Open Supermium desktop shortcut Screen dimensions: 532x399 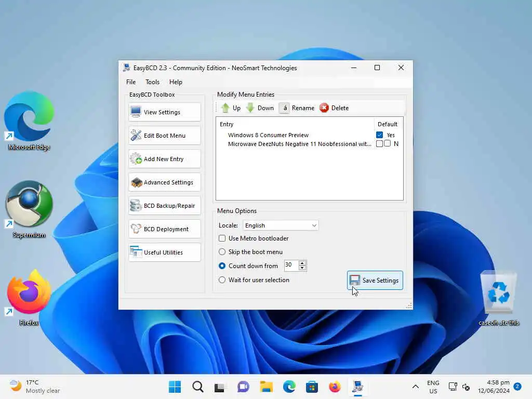coord(29,209)
